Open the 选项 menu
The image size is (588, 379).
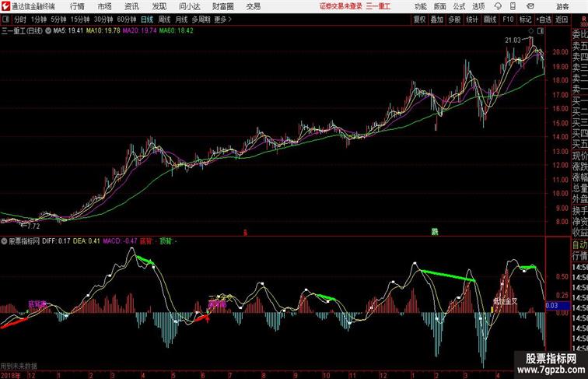[x=478, y=6]
